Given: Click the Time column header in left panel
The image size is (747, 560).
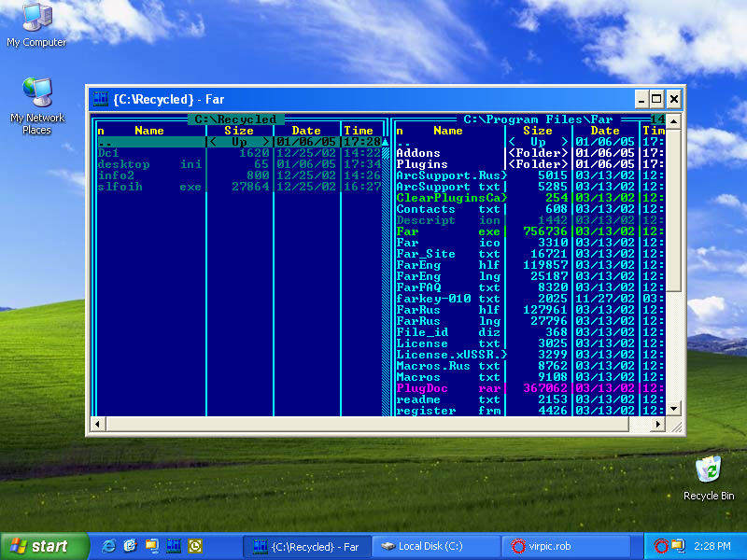Looking at the screenshot, I should tap(359, 131).
